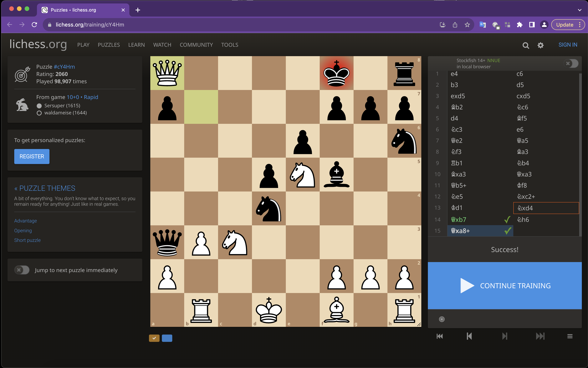Click the blue REGISTER button
This screenshot has width=588, height=368.
click(32, 157)
